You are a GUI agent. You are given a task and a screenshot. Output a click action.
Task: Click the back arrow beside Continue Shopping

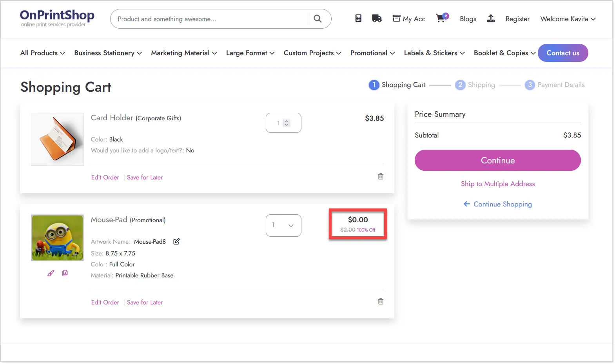click(x=467, y=204)
